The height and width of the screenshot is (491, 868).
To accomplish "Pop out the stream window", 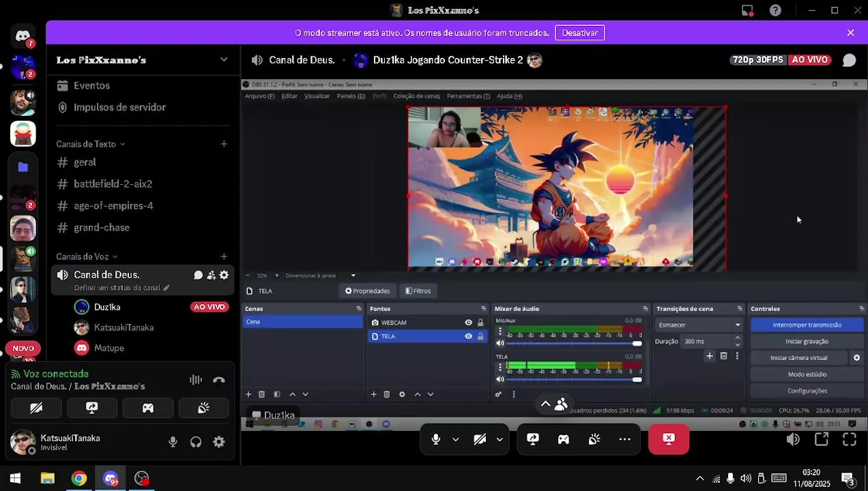I will [822, 440].
